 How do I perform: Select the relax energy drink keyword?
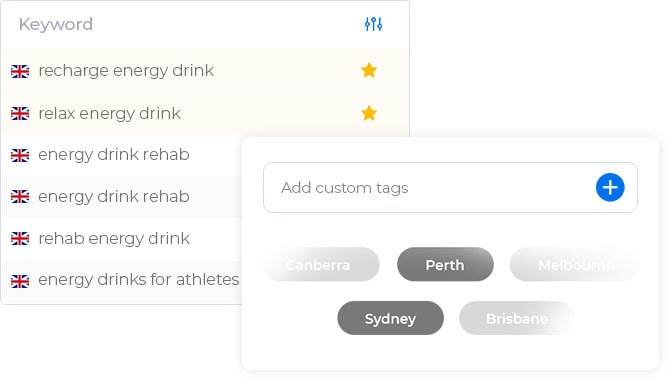click(x=110, y=113)
